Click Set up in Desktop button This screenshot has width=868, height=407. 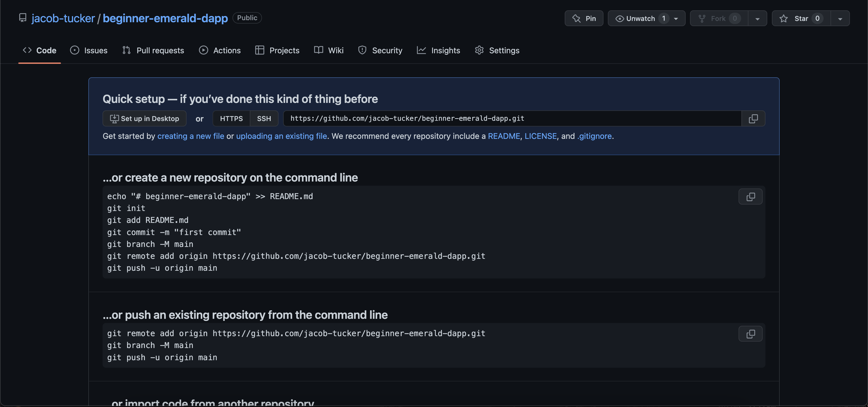145,118
